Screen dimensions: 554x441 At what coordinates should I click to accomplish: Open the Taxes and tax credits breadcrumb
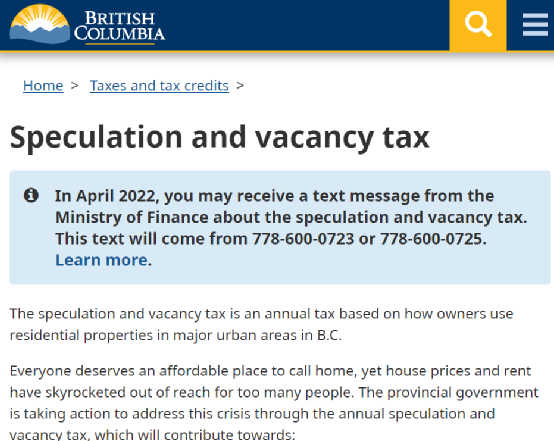pos(159,86)
